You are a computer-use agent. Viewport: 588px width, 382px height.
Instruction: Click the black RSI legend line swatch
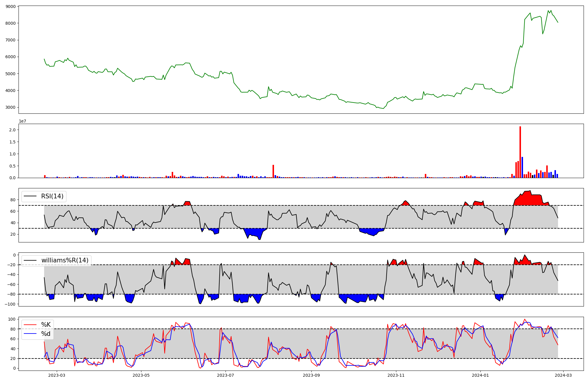30,196
